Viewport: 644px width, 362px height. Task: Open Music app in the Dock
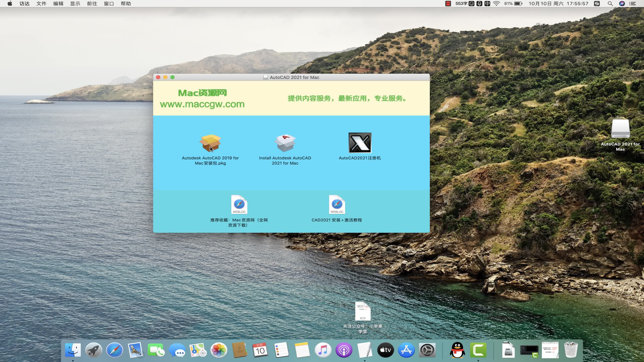(323, 350)
